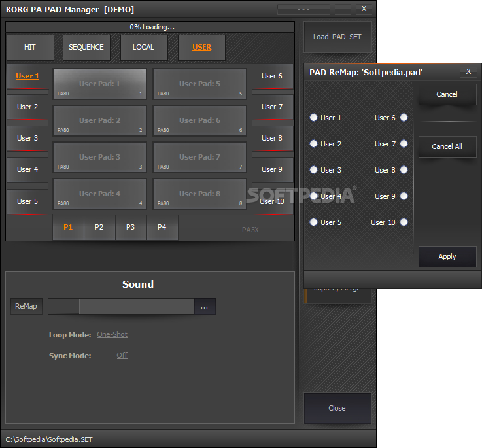
Task: Close the PAD ReMap dialog with X
Action: point(468,72)
